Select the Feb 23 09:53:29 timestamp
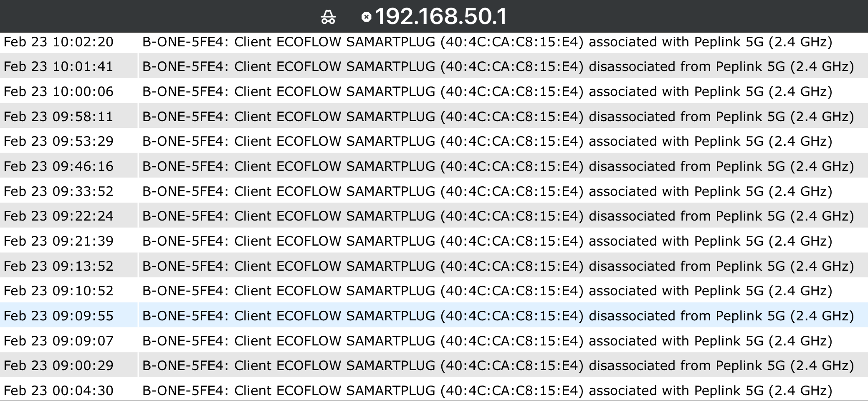868x401 pixels. (x=58, y=142)
